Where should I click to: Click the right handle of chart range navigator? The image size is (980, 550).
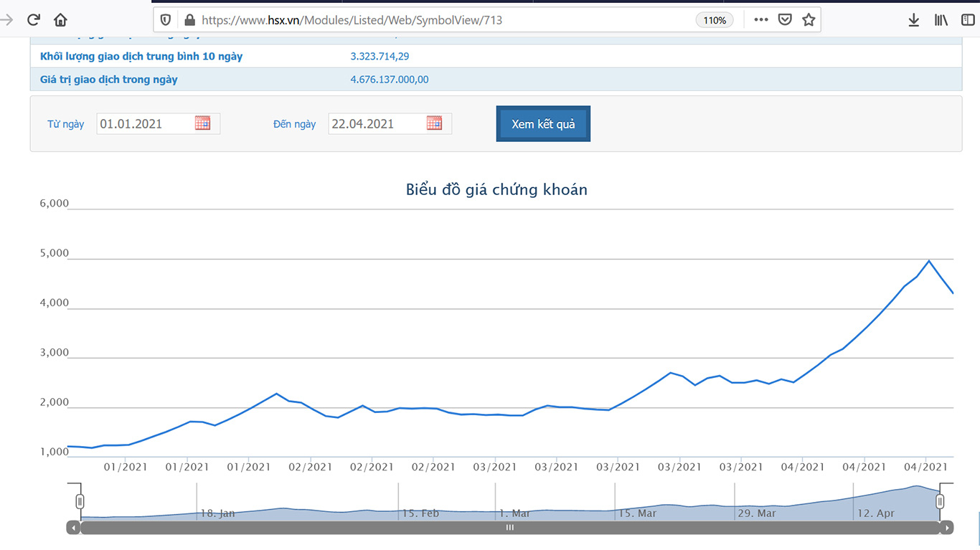[940, 501]
